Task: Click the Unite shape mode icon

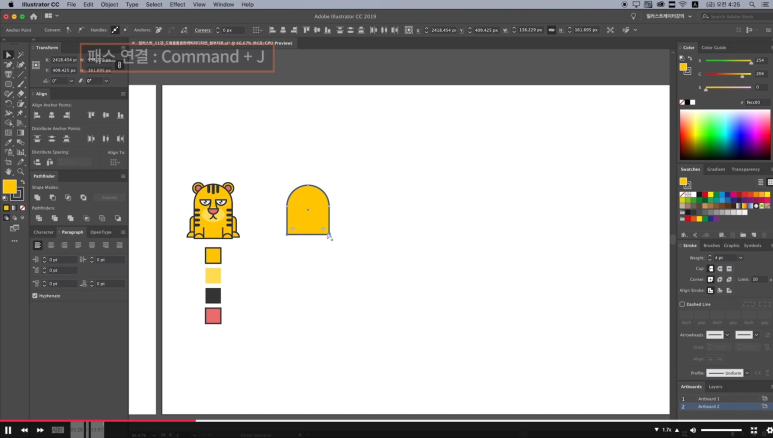Action: (x=37, y=197)
